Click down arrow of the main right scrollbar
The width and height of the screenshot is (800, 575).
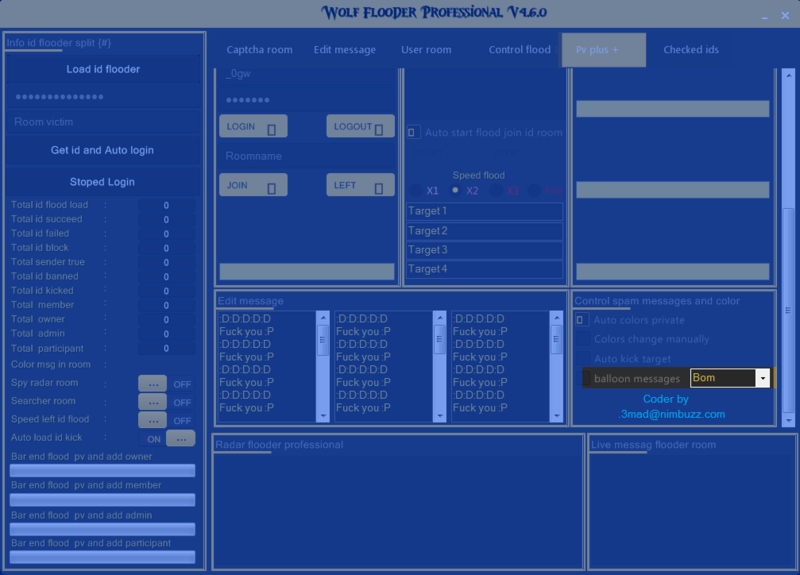point(789,420)
